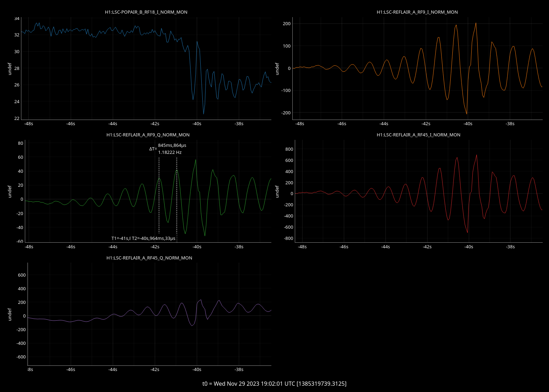Click the H1:LSC-POPAIR_B_RF18_I_NORM_MON plot title
Viewport: 549px width, 392px height.
point(146,12)
